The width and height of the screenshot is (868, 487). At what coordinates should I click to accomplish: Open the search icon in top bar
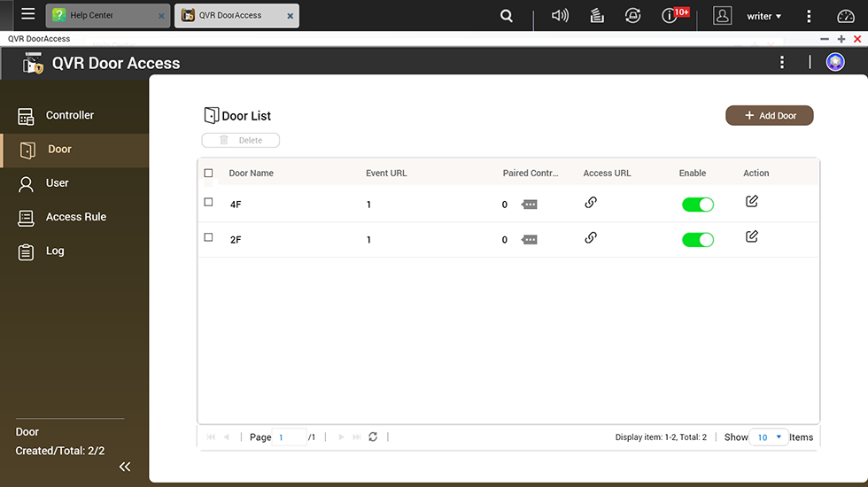tap(507, 16)
